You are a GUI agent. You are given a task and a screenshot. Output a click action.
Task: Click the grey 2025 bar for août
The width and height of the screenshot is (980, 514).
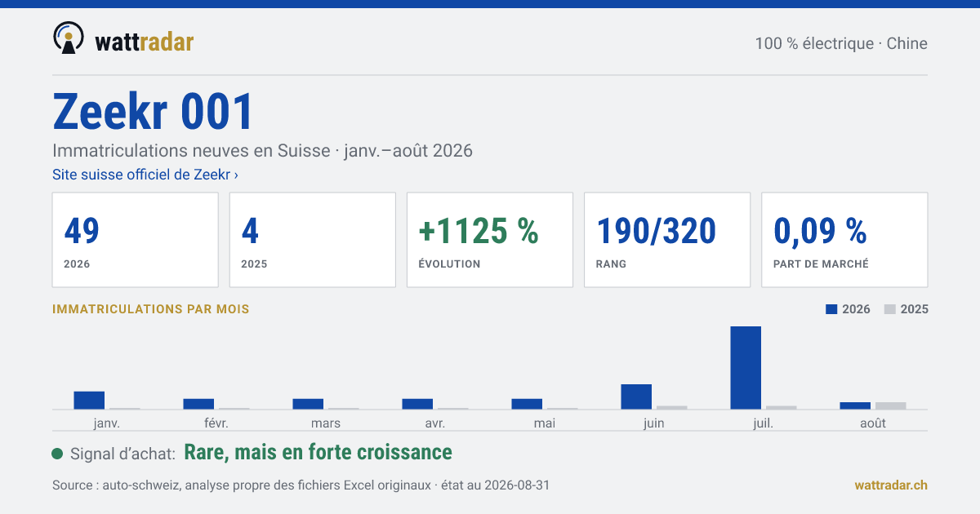tap(891, 405)
